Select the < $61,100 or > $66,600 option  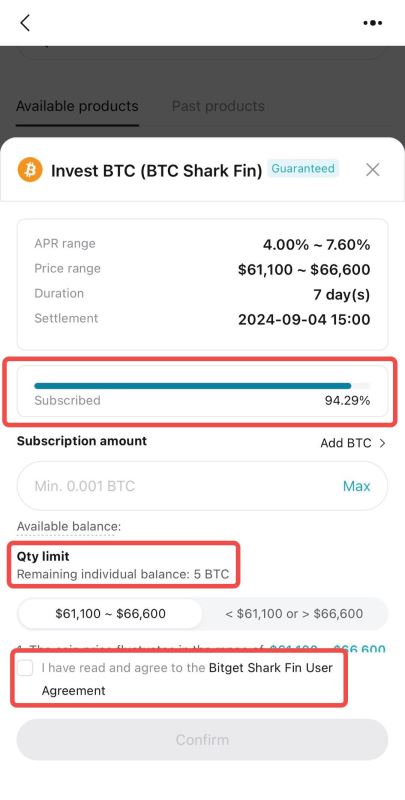(294, 614)
